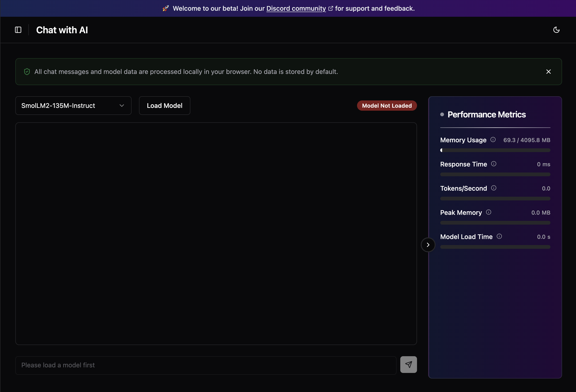Click the Memory Usage progress bar

coord(495,150)
